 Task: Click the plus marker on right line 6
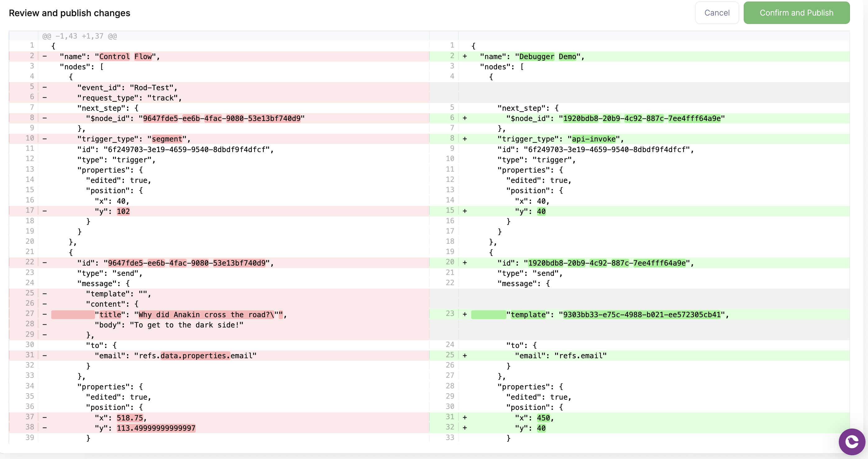click(465, 118)
